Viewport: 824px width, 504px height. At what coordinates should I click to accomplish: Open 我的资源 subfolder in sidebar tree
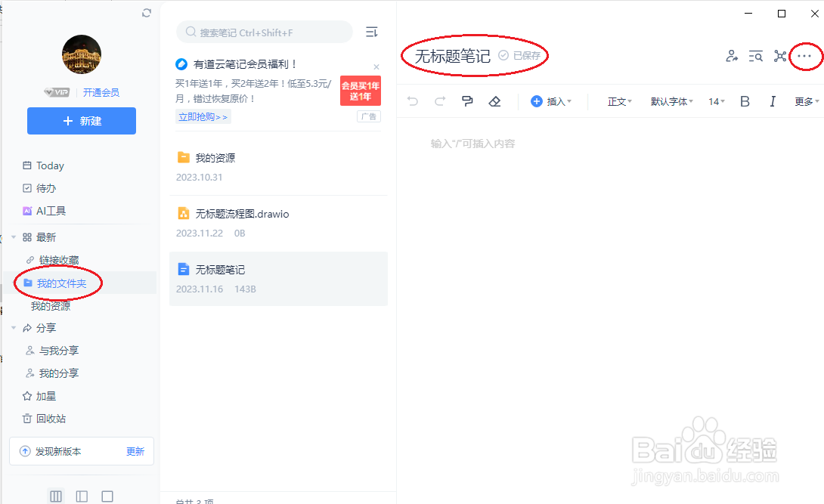51,306
